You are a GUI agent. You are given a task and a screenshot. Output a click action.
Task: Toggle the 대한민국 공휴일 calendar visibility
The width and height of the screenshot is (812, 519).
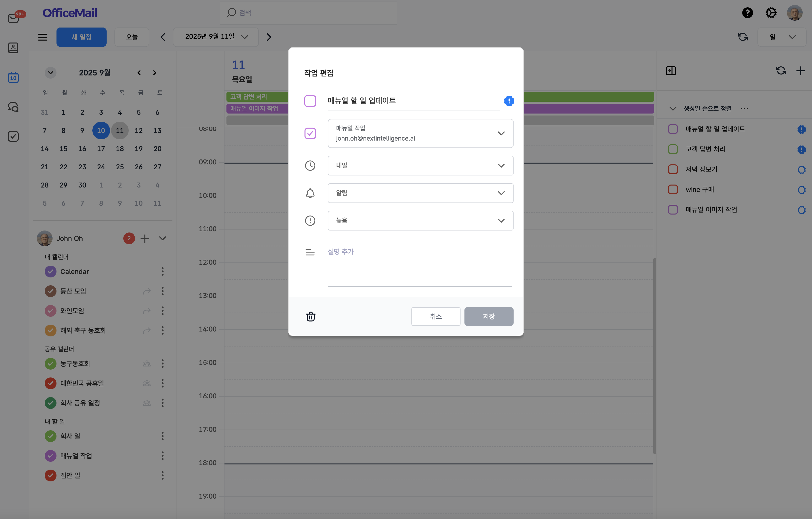click(x=51, y=383)
